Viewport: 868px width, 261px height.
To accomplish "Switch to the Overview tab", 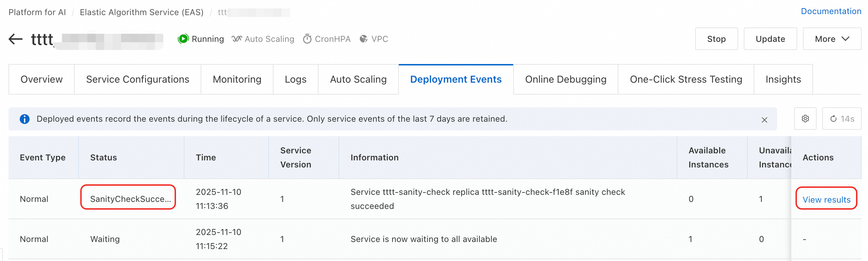I will pos(42,79).
